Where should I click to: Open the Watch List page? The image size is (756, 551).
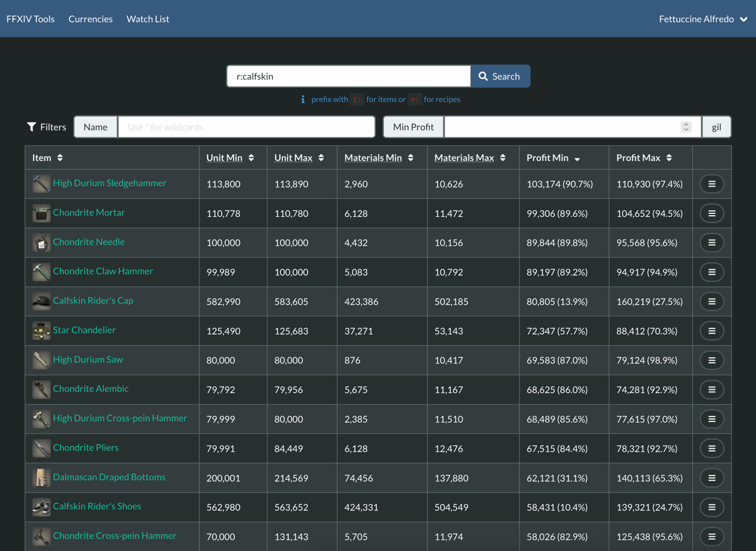(x=147, y=19)
